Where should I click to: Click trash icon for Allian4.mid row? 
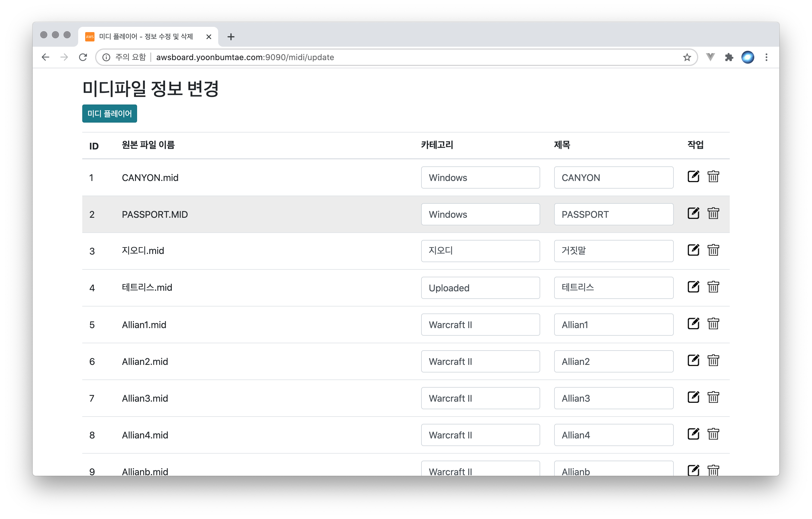pyautogui.click(x=713, y=434)
